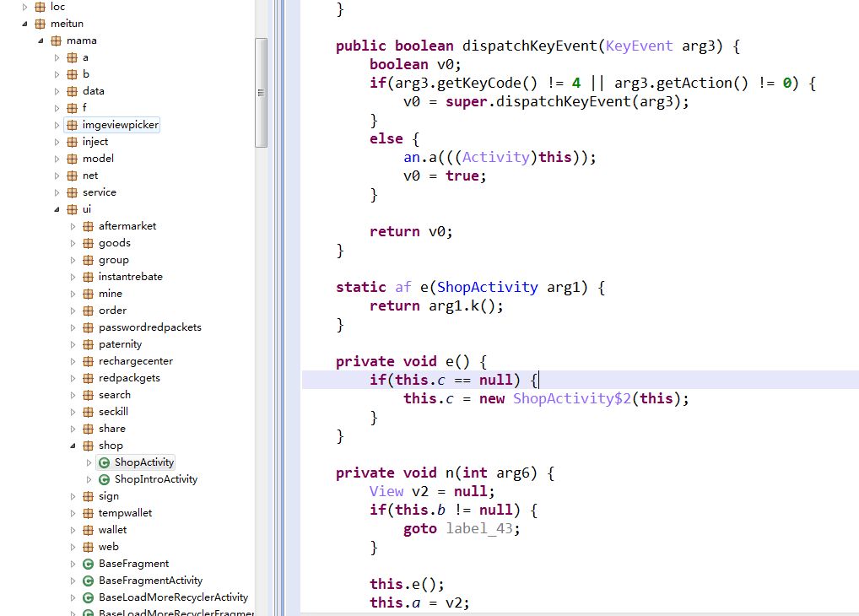Image resolution: width=859 pixels, height=616 pixels.
Task: Grab the package tree vertical scrollbar thumb
Action: (x=262, y=93)
